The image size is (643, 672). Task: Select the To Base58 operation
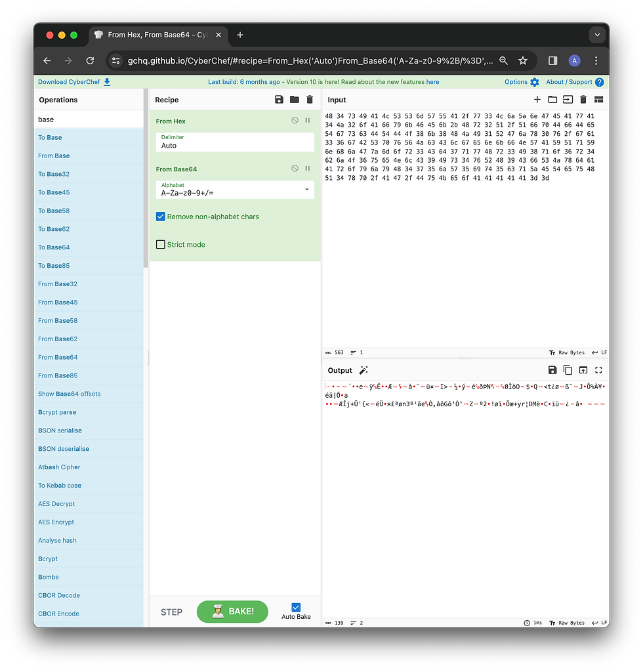[x=89, y=211]
